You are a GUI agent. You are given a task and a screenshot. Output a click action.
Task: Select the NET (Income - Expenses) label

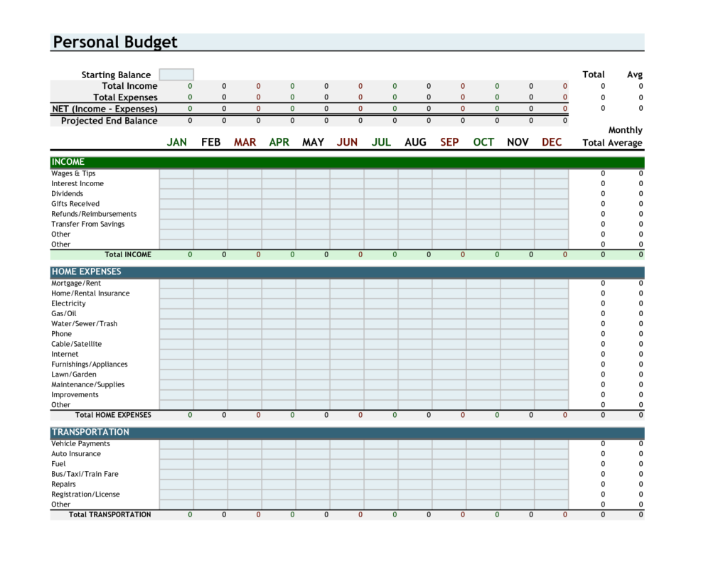pyautogui.click(x=105, y=109)
